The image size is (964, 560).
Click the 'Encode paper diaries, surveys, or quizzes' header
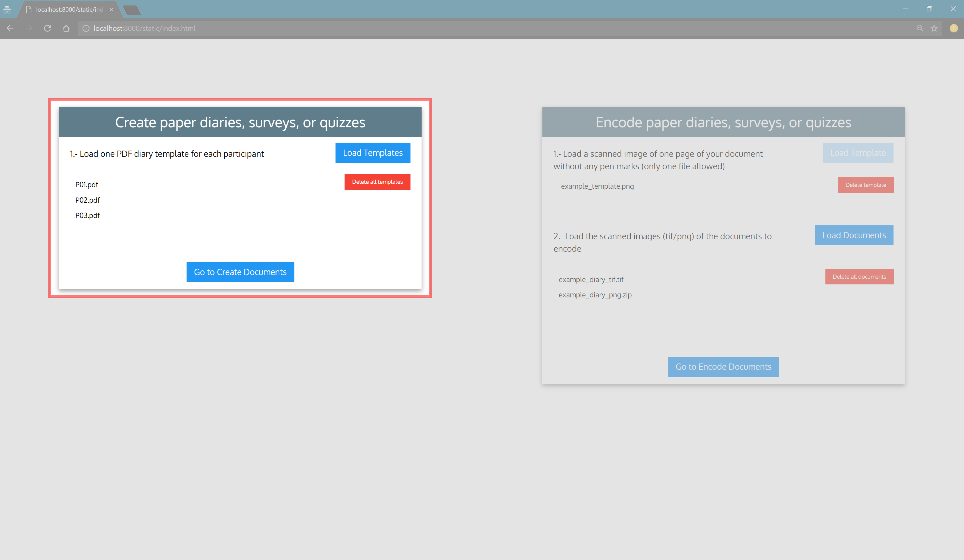tap(723, 122)
